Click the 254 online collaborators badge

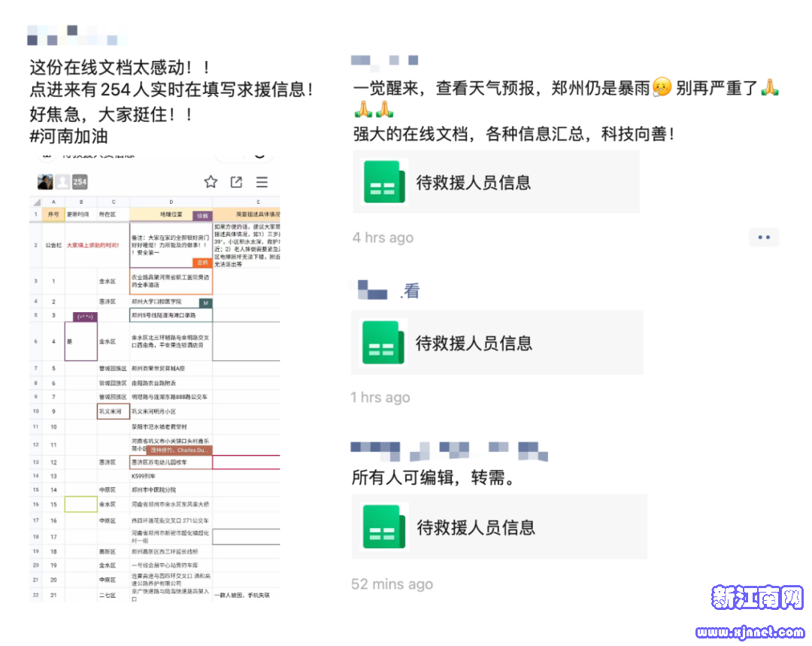tap(80, 182)
